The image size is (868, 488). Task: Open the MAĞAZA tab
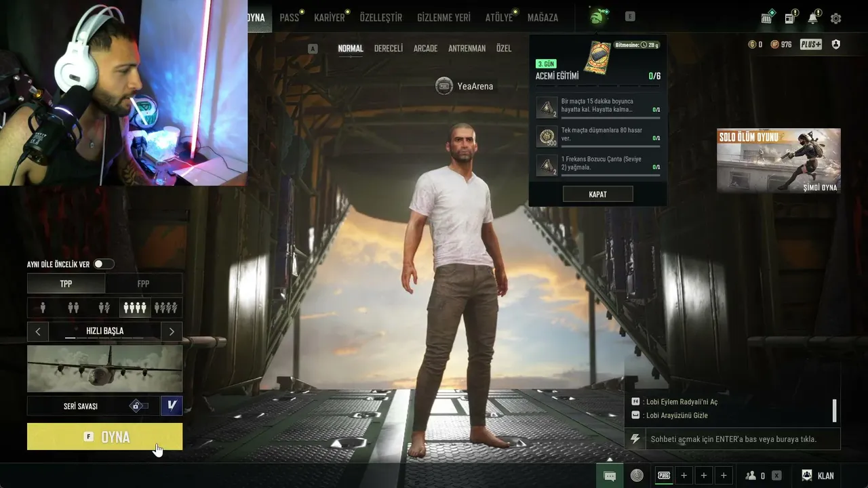coord(542,18)
